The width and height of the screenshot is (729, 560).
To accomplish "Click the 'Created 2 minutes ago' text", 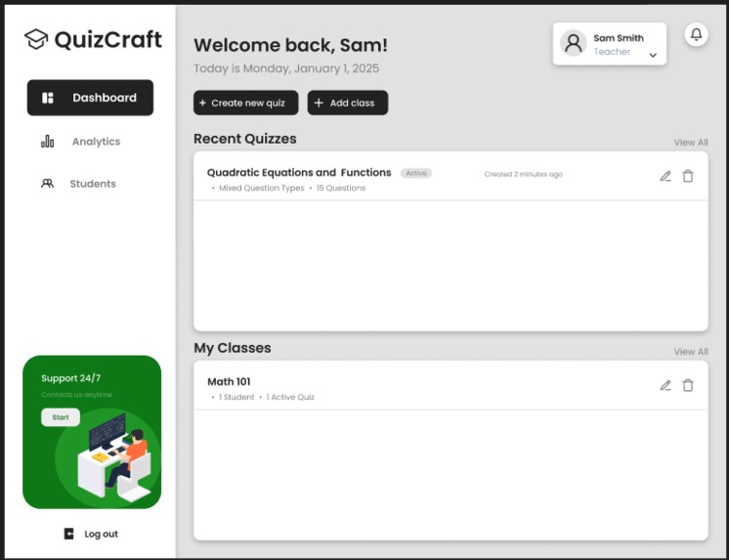I will pos(523,174).
